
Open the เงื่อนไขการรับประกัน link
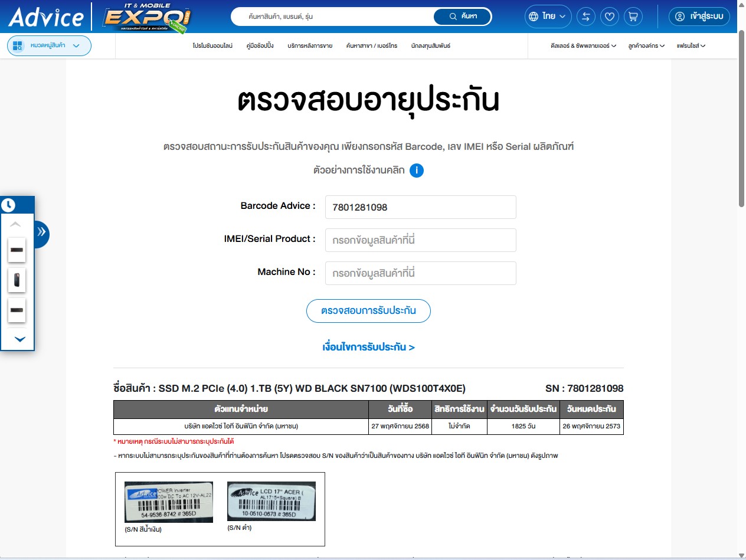point(368,347)
